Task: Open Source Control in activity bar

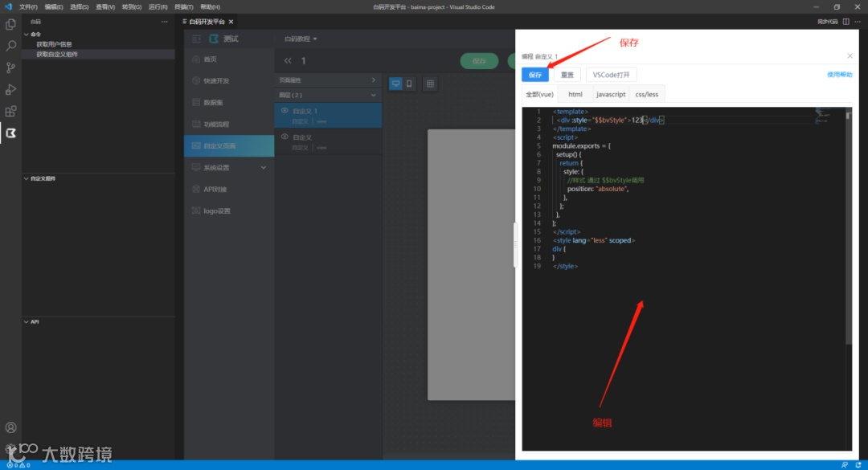Action: pyautogui.click(x=10, y=67)
